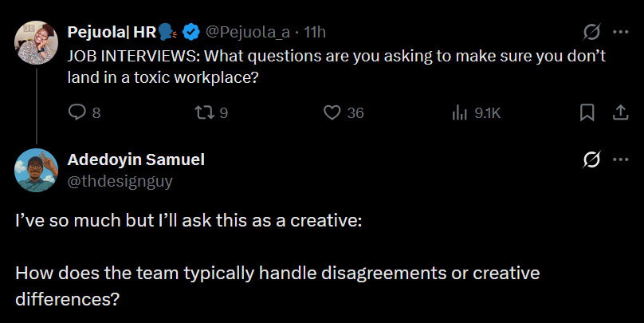
Task: Open more options menu on Adedoyin's reply
Action: (x=620, y=160)
